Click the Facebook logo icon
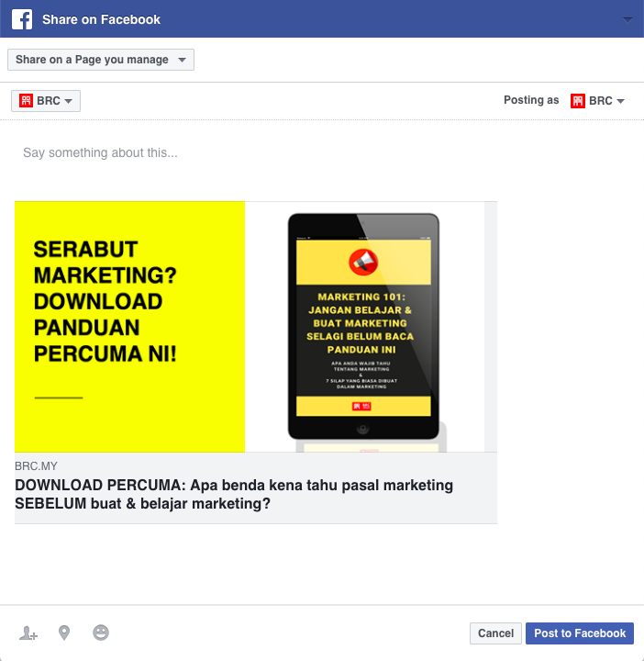The width and height of the screenshot is (644, 661). click(x=22, y=19)
